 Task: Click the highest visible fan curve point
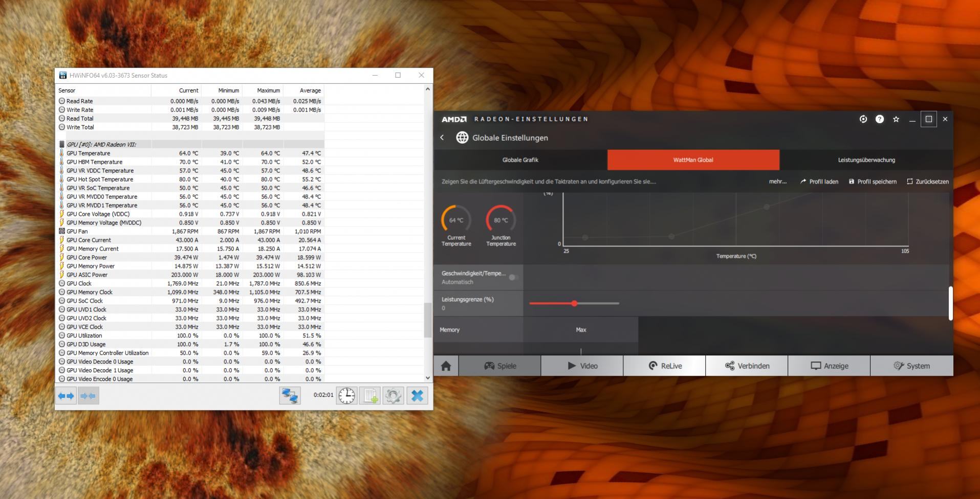click(767, 207)
